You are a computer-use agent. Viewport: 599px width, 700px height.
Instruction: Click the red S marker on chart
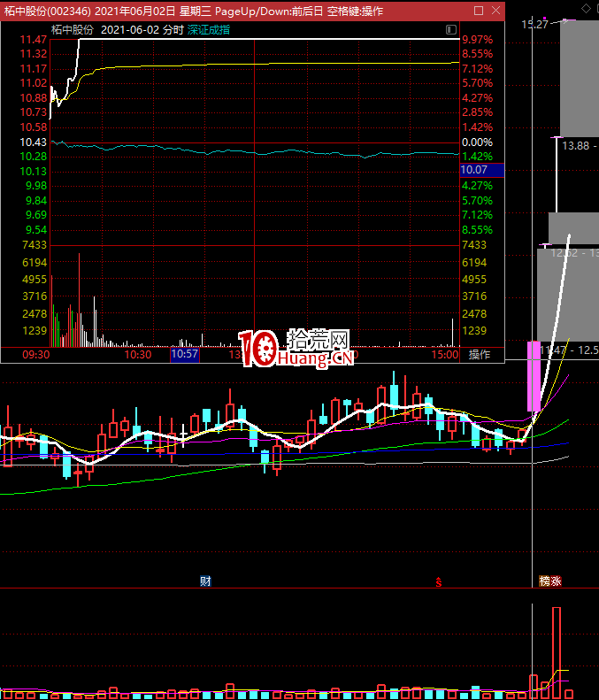[439, 581]
